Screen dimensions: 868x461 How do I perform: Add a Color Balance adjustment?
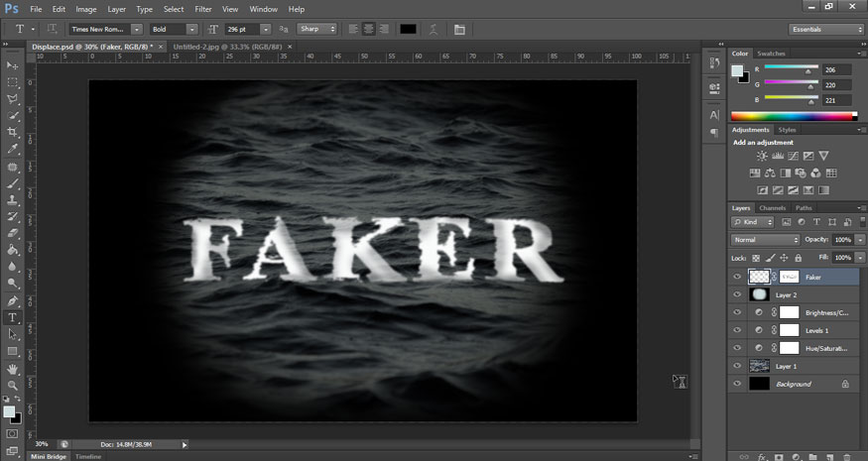(770, 173)
